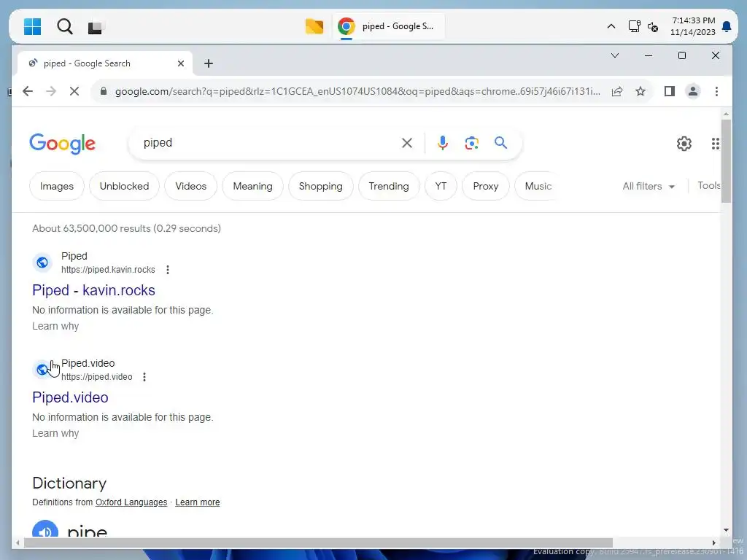Screen dimensions: 747x560
Task: Click the vertical scrollbar thumb
Action: tap(726, 161)
